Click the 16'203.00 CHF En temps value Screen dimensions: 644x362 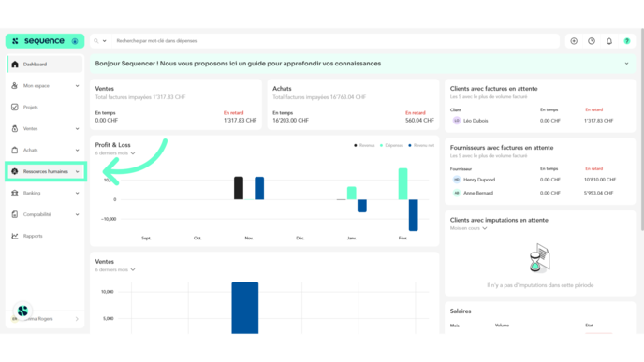coord(290,121)
